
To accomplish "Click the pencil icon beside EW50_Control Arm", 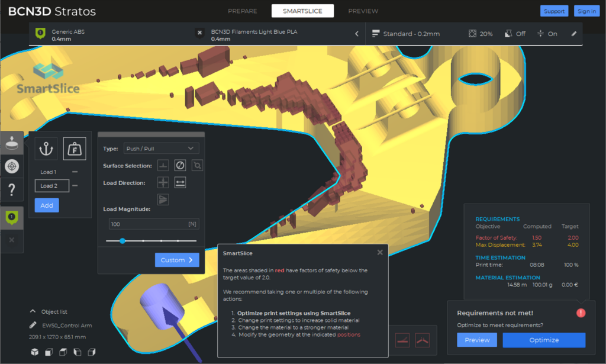I will pos(33,325).
